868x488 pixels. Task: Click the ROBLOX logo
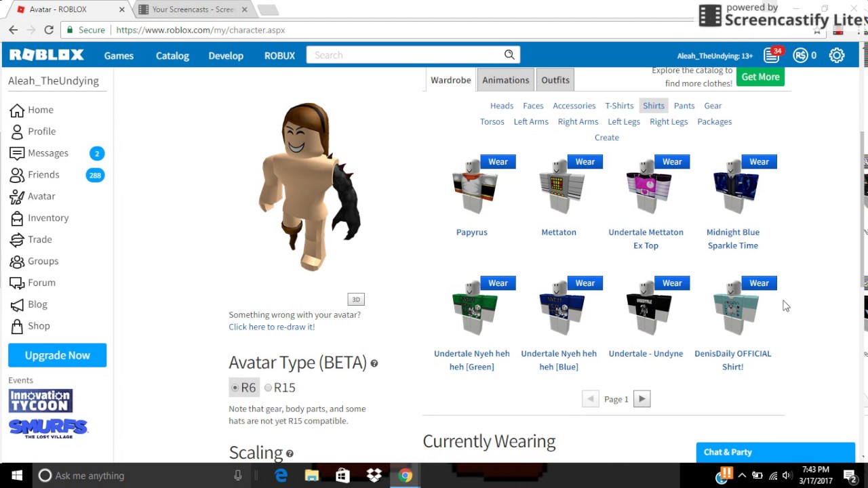tap(46, 55)
